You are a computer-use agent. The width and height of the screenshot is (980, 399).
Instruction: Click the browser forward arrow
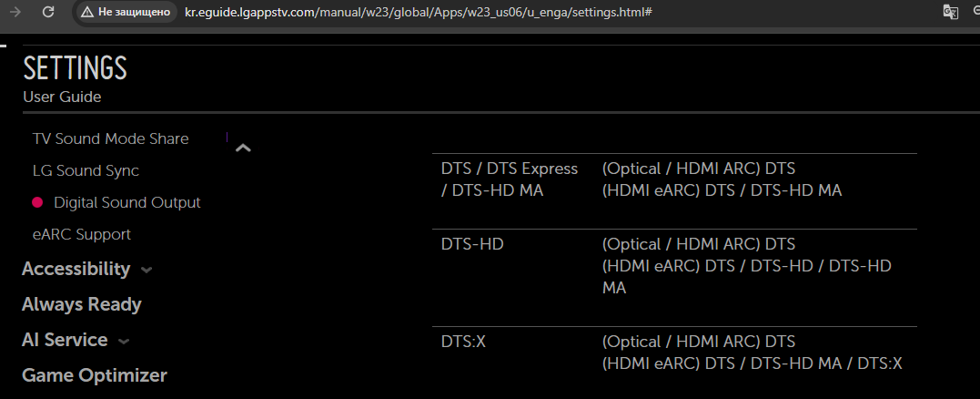[15, 13]
